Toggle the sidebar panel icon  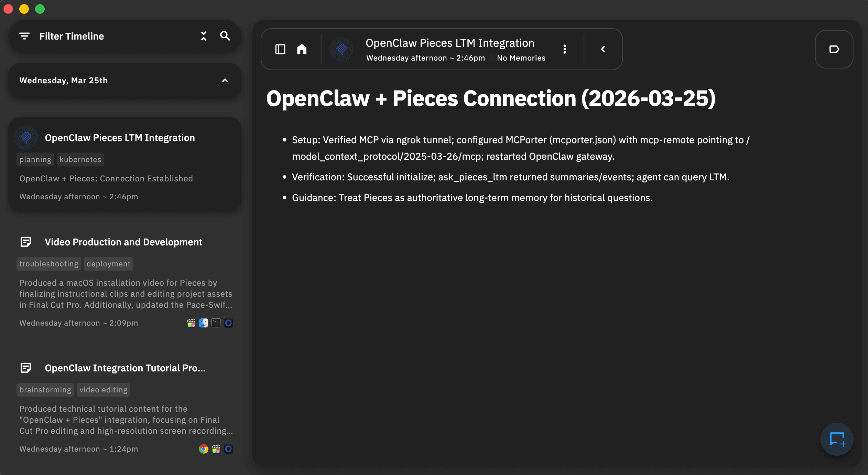click(280, 49)
